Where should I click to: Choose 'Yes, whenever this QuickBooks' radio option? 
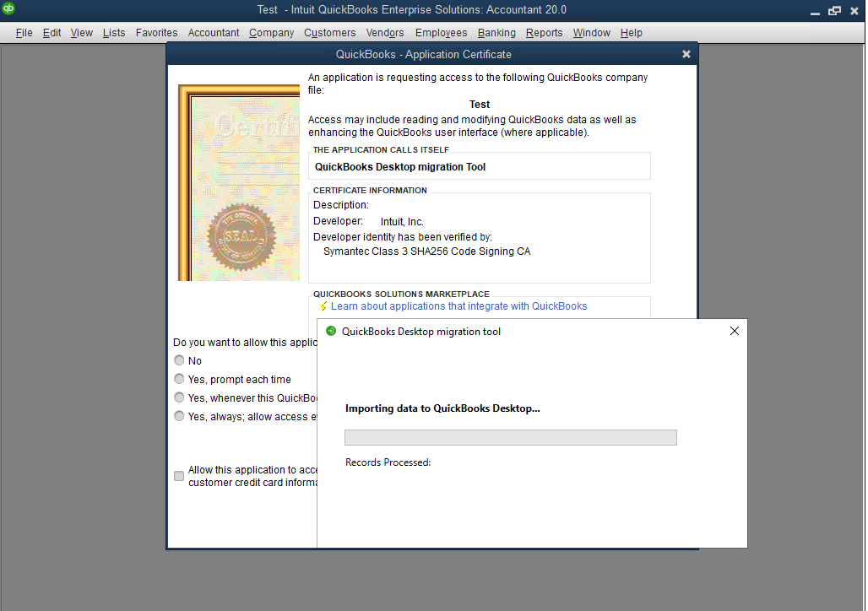click(x=179, y=397)
